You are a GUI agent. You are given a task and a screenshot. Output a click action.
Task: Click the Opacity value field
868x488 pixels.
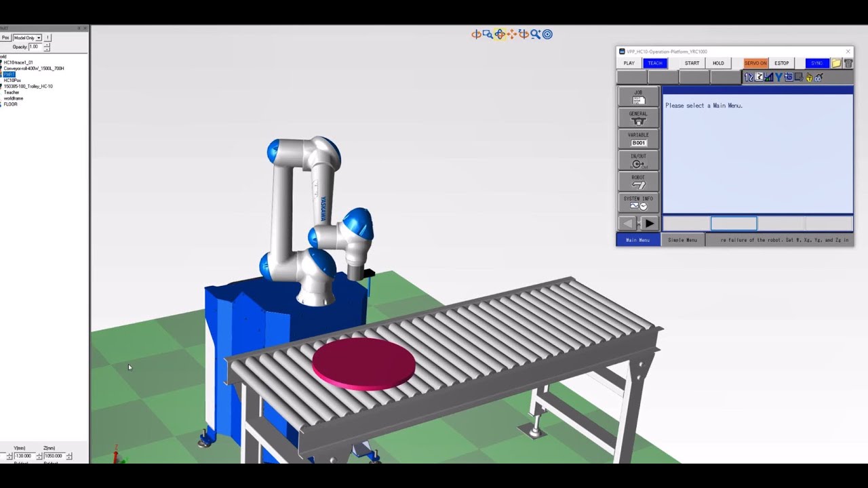pyautogui.click(x=35, y=47)
